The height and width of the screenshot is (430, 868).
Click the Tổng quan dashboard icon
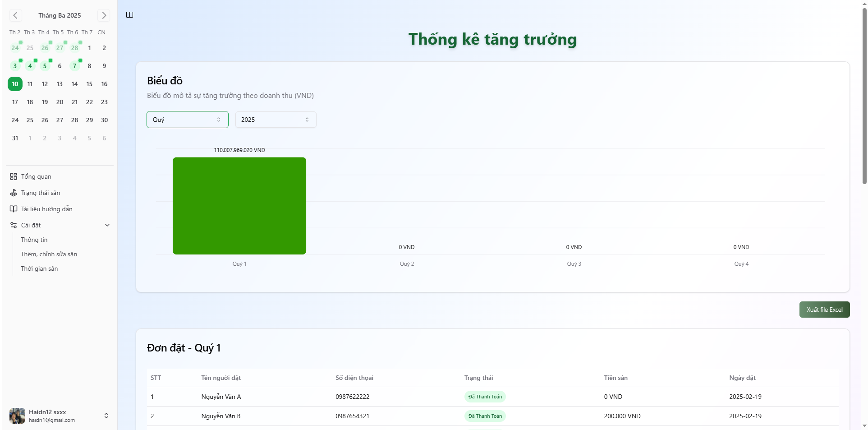pos(14,176)
